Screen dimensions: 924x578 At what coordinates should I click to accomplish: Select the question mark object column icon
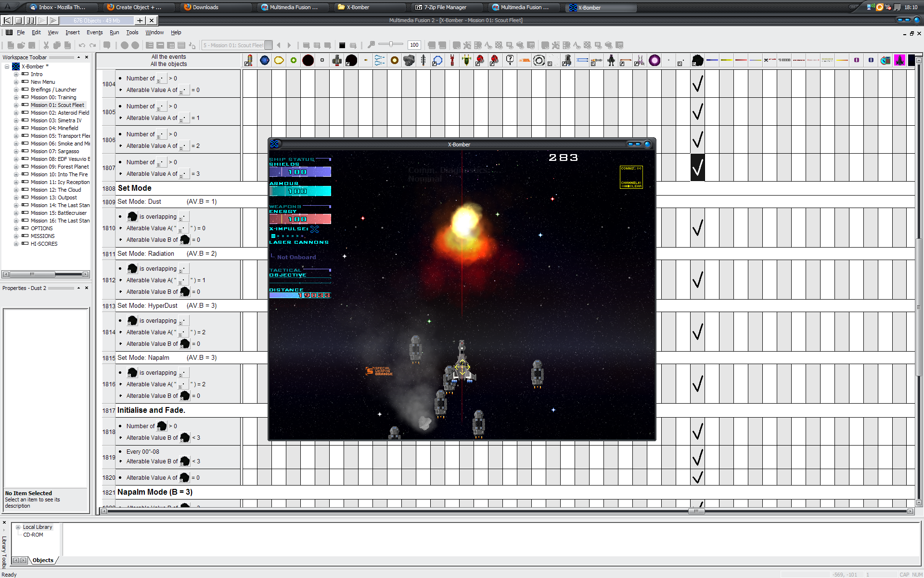click(510, 60)
